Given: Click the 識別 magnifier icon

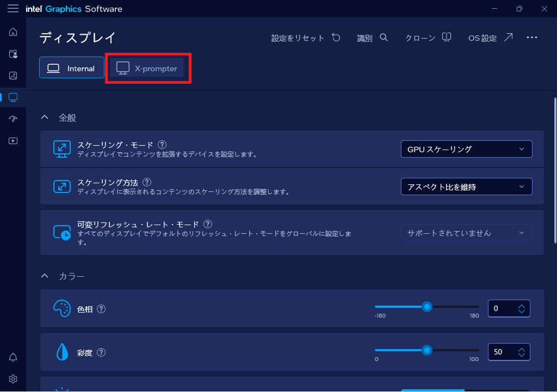Looking at the screenshot, I should pyautogui.click(x=383, y=37).
